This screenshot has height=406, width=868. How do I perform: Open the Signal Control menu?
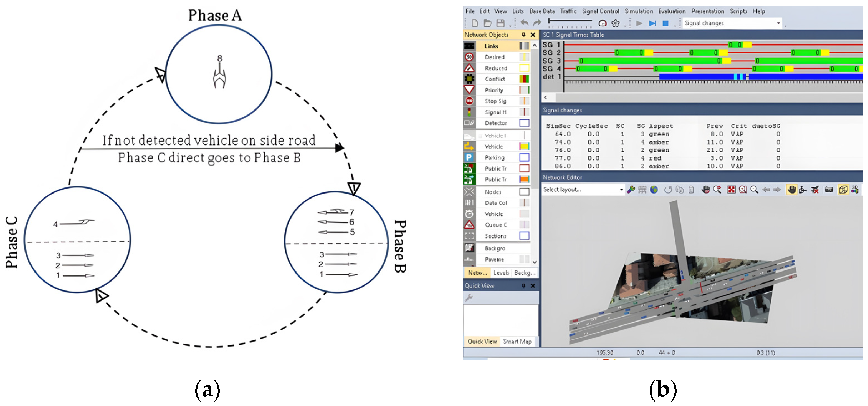coord(601,11)
